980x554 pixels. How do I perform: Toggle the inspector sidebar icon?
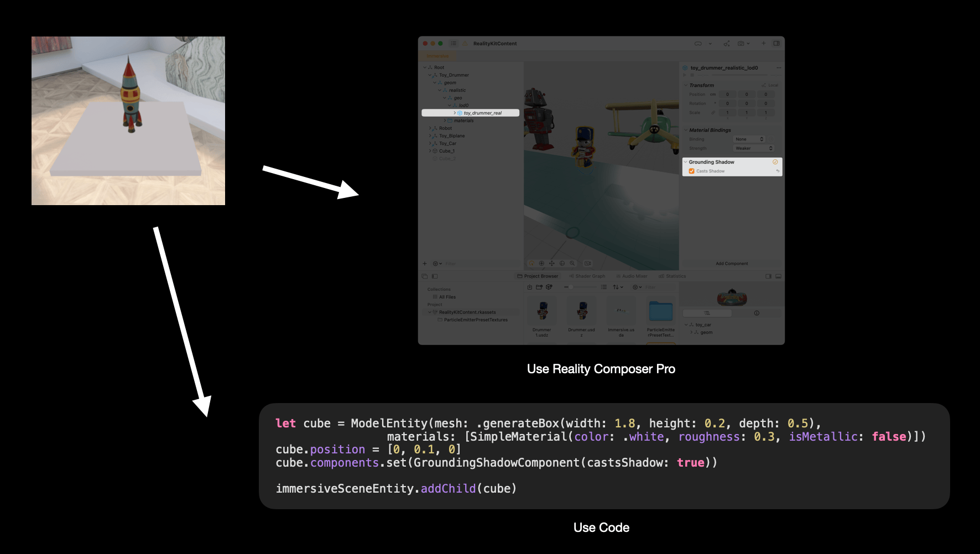[776, 43]
